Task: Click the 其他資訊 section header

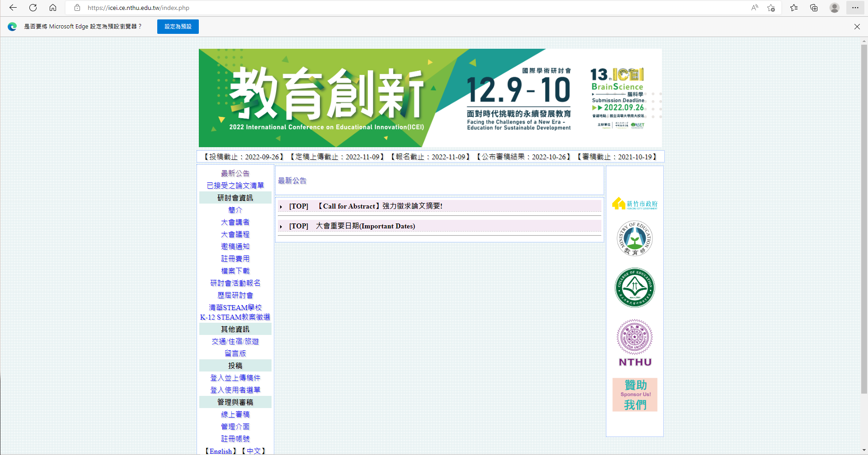Action: (235, 329)
